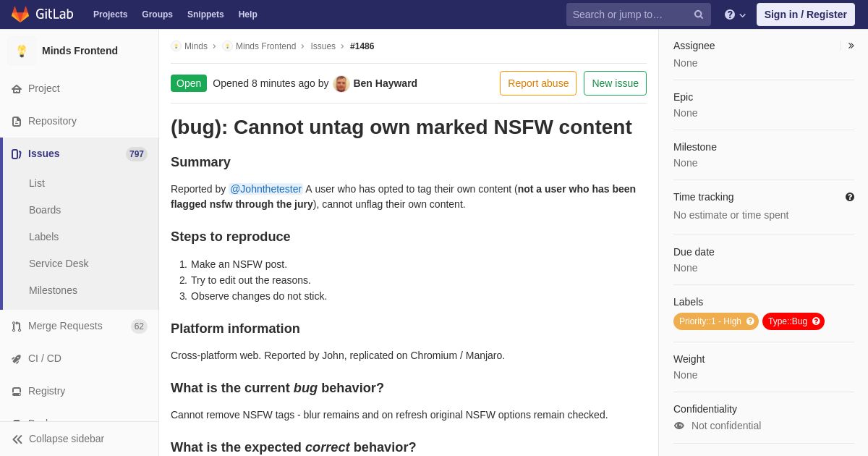This screenshot has height=456, width=868.
Task: Open the help question mark menu
Action: [x=735, y=14]
